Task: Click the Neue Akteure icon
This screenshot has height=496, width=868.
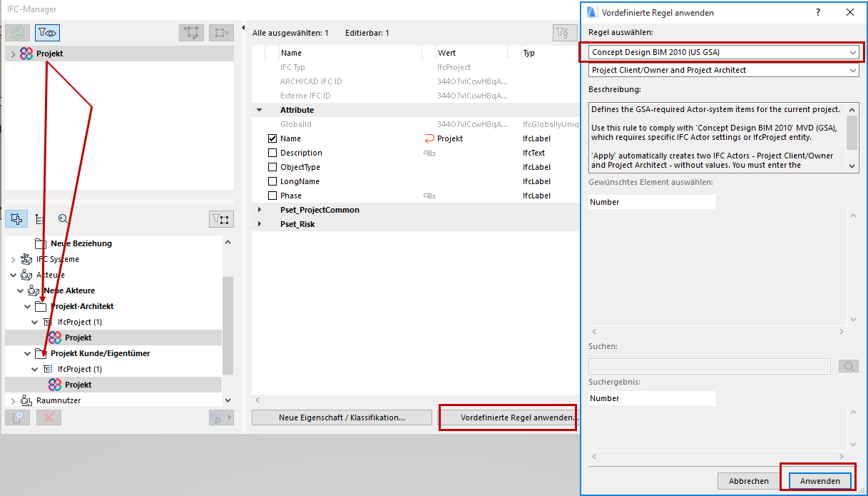Action: 34,290
